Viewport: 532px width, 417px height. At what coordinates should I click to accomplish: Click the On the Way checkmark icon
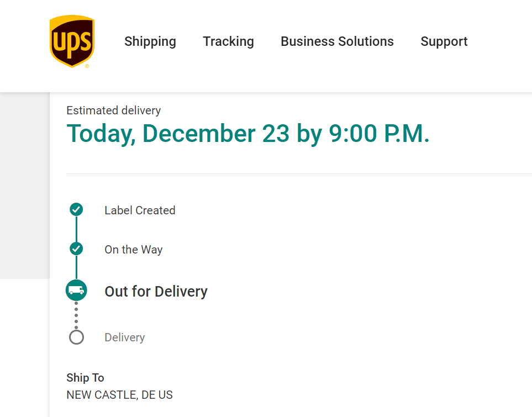(x=76, y=249)
